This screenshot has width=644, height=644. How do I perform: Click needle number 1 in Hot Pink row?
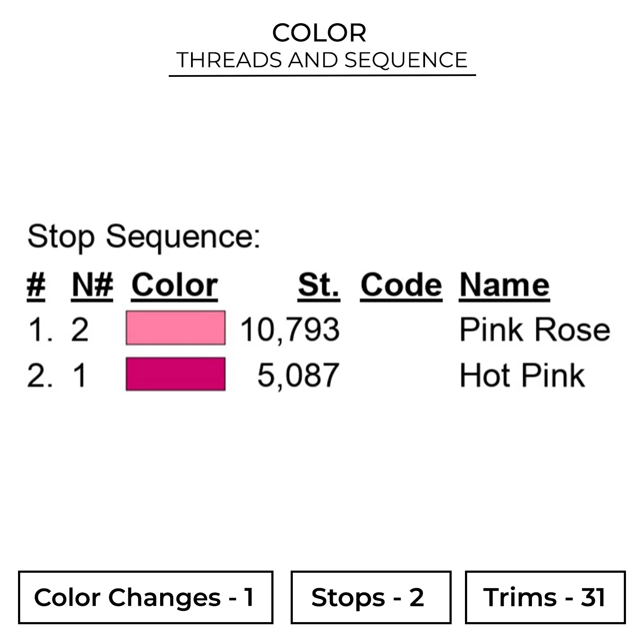pos(80,376)
